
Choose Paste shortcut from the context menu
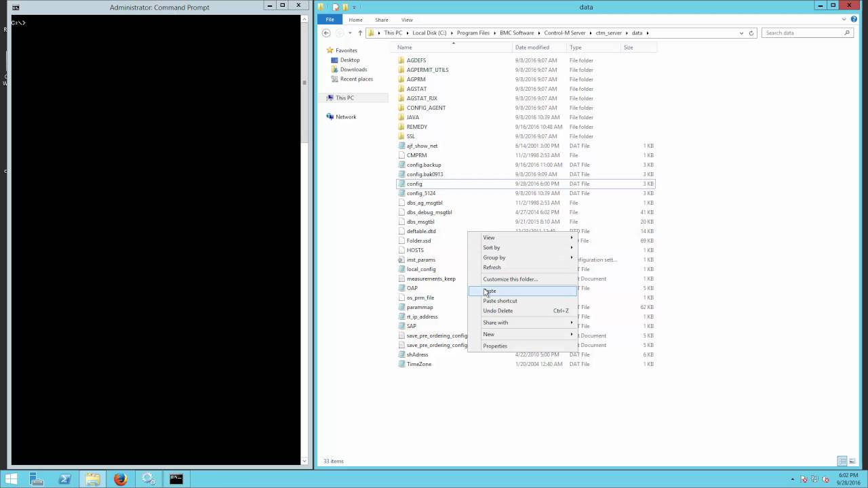(522, 301)
